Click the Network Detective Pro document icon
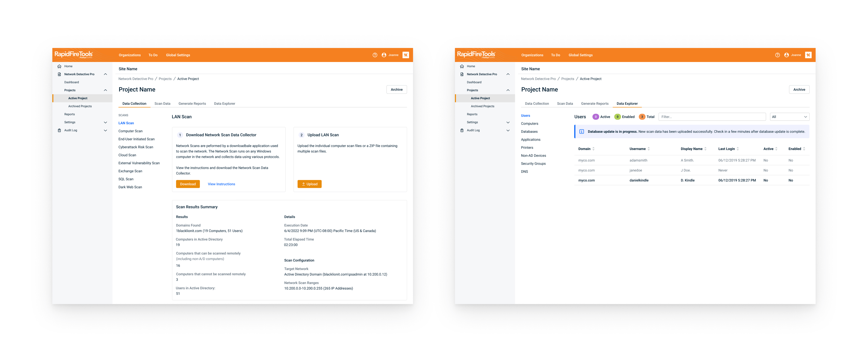 pos(59,74)
